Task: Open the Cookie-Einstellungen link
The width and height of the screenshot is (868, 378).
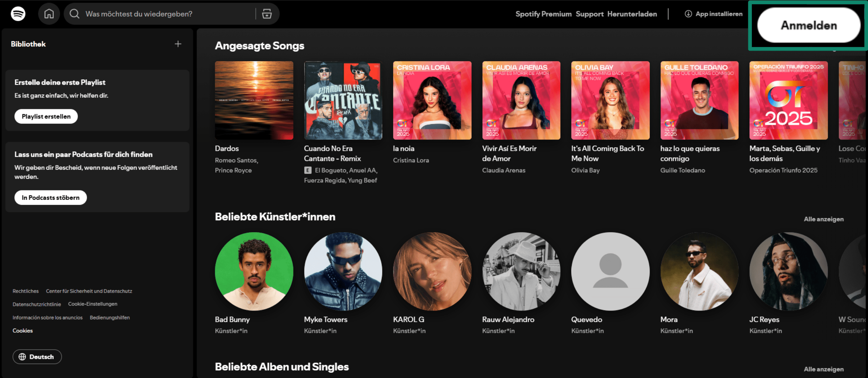Action: tap(93, 304)
